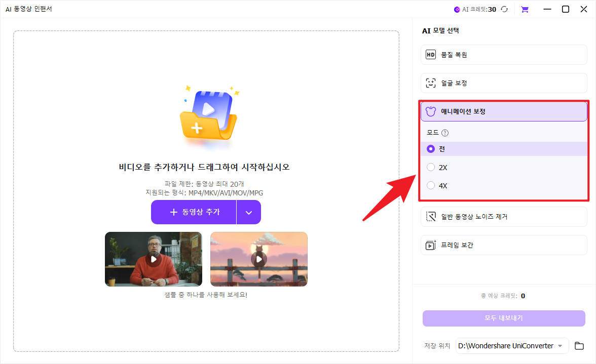Select the 전 mode radio button
The height and width of the screenshot is (364, 596).
(431, 149)
